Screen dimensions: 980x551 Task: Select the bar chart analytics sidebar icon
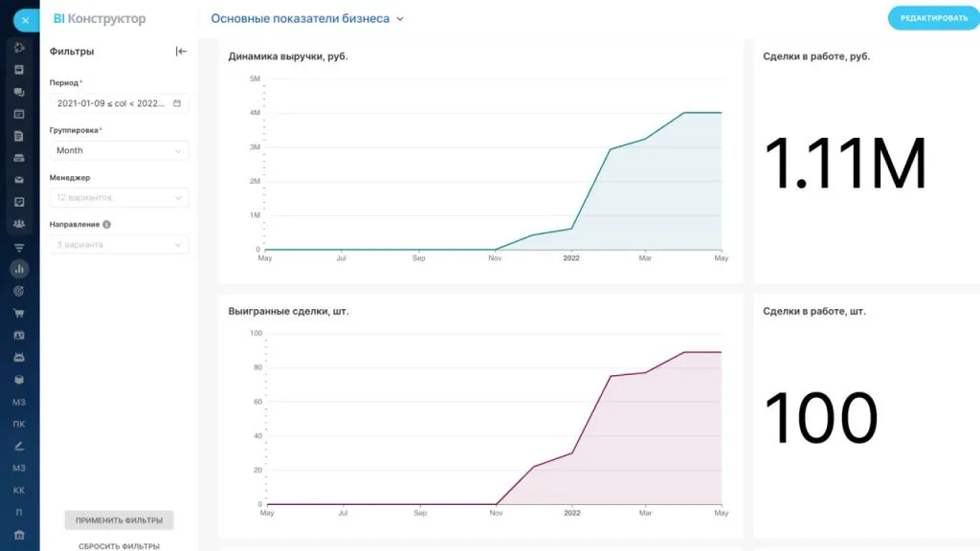pyautogui.click(x=19, y=269)
